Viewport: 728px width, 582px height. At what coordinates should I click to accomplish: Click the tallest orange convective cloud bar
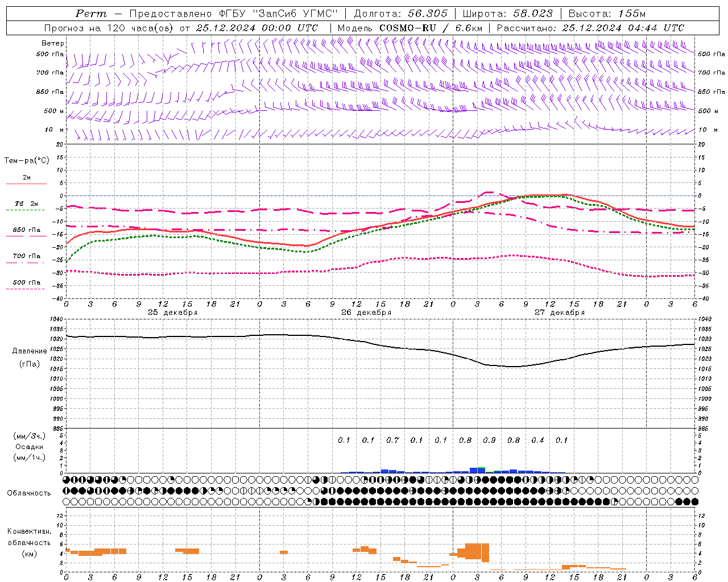point(485,553)
